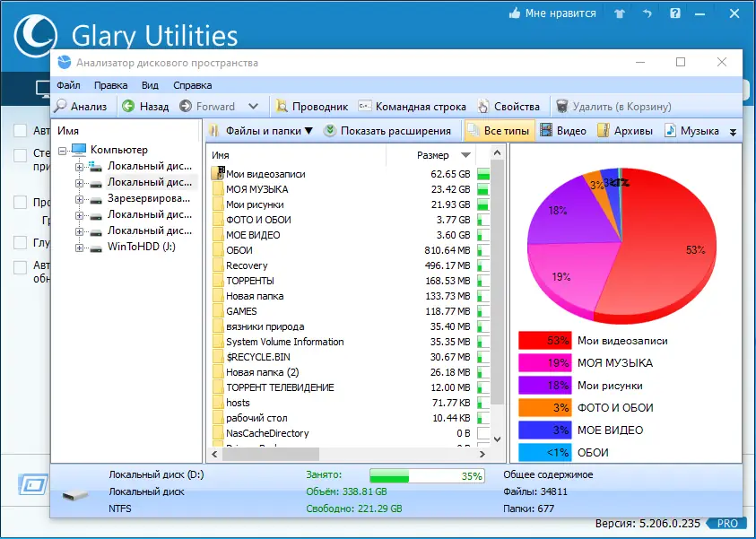
Task: Filter by Видео film icon
Action: pyautogui.click(x=546, y=130)
